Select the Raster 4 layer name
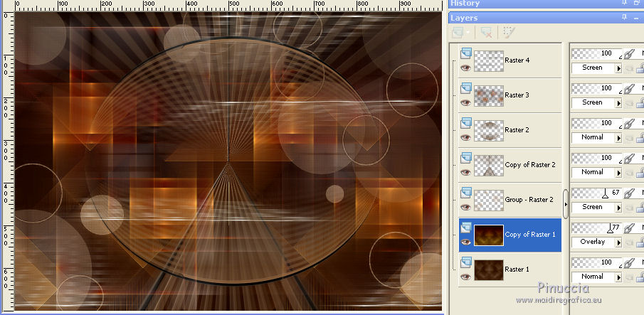This screenshot has height=315, width=644. pyautogui.click(x=517, y=60)
